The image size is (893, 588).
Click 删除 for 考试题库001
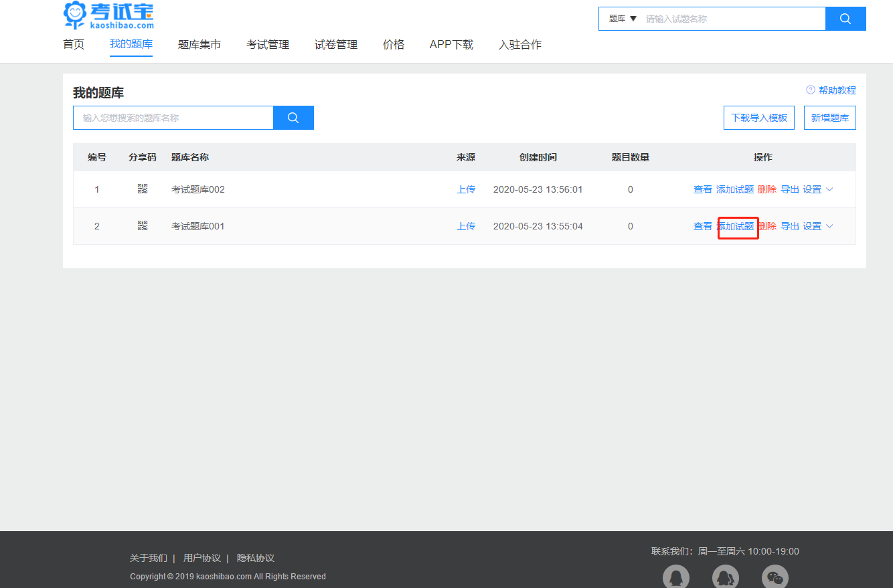(x=767, y=226)
